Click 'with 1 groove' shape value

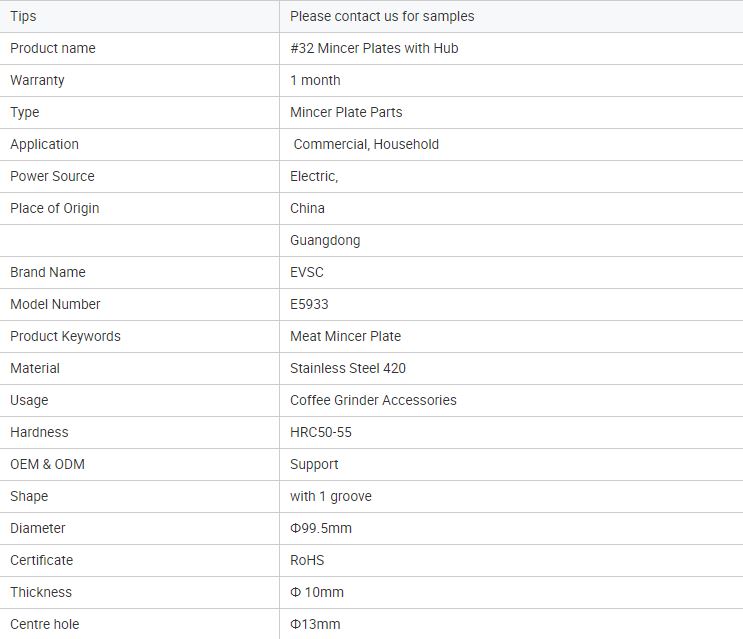click(331, 496)
